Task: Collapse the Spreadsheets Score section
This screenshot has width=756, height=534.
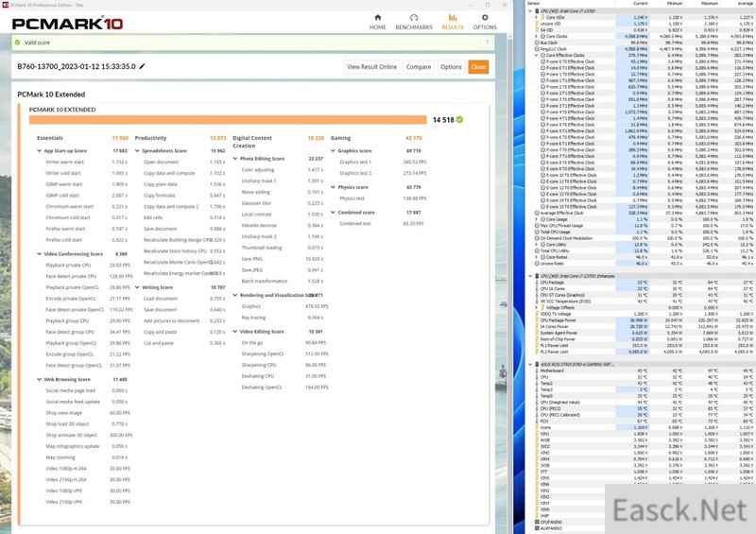Action: 137,151
